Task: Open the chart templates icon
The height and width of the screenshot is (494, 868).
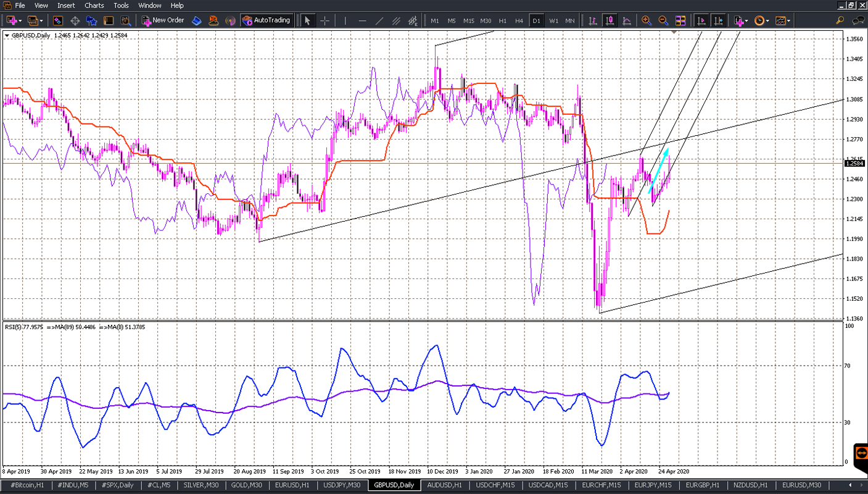Action: point(780,20)
